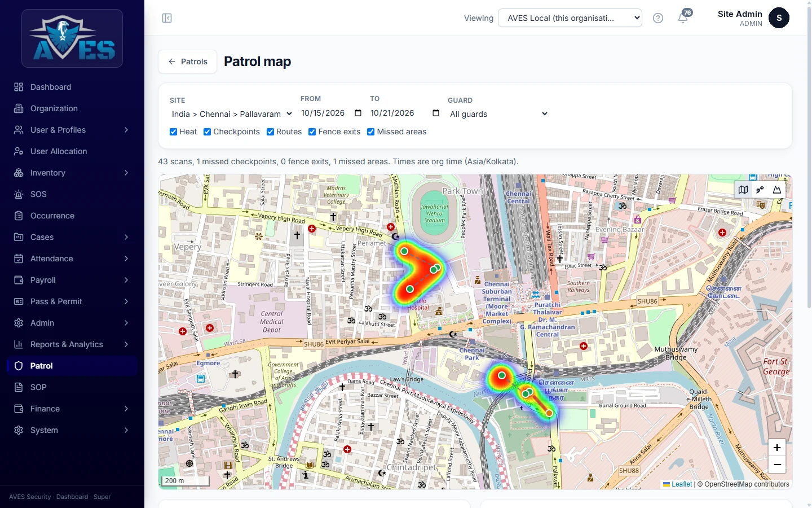Collapse the sidebar with the panel icon
The image size is (812, 508).
pos(167,18)
